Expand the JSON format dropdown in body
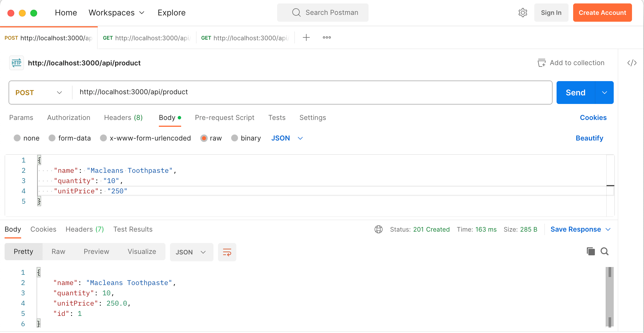Image resolution: width=644 pixels, height=333 pixels. click(x=300, y=138)
